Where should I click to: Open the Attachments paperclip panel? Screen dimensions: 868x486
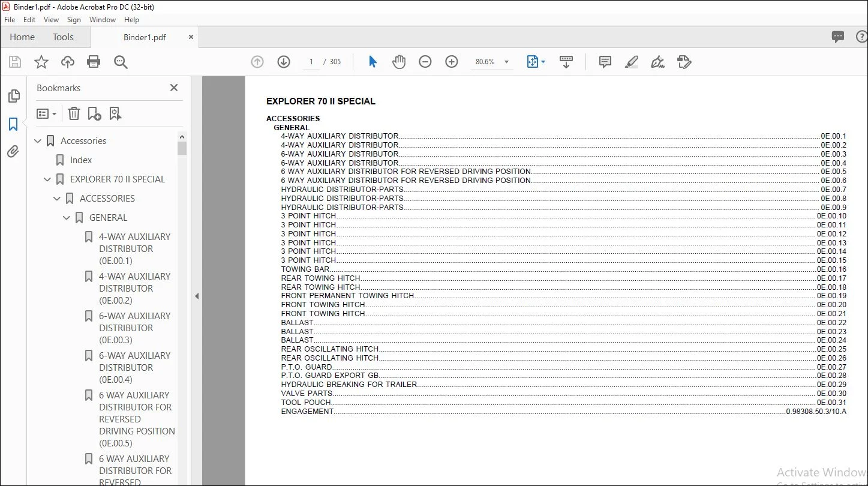13,152
